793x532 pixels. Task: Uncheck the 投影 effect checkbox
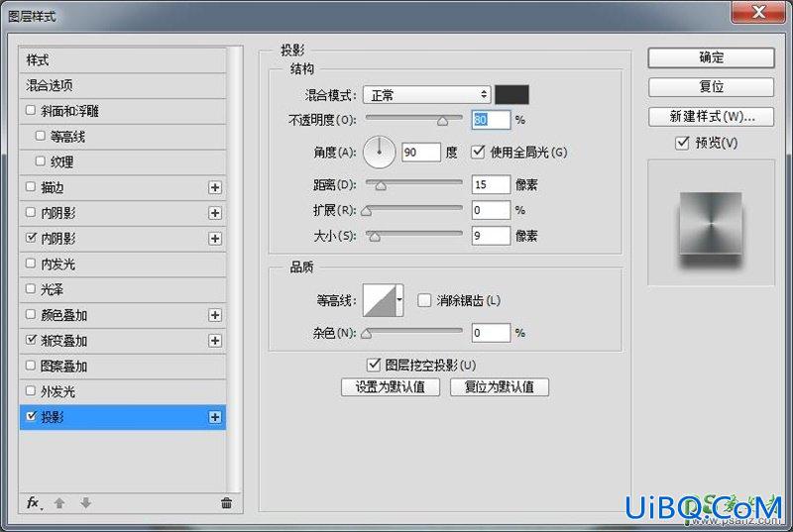(x=31, y=416)
